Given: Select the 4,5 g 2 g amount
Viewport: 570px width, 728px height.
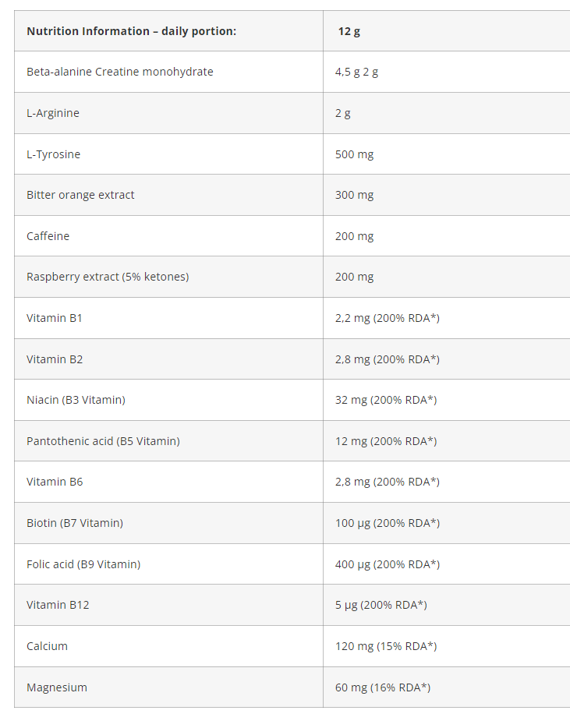Looking at the screenshot, I should 356,72.
